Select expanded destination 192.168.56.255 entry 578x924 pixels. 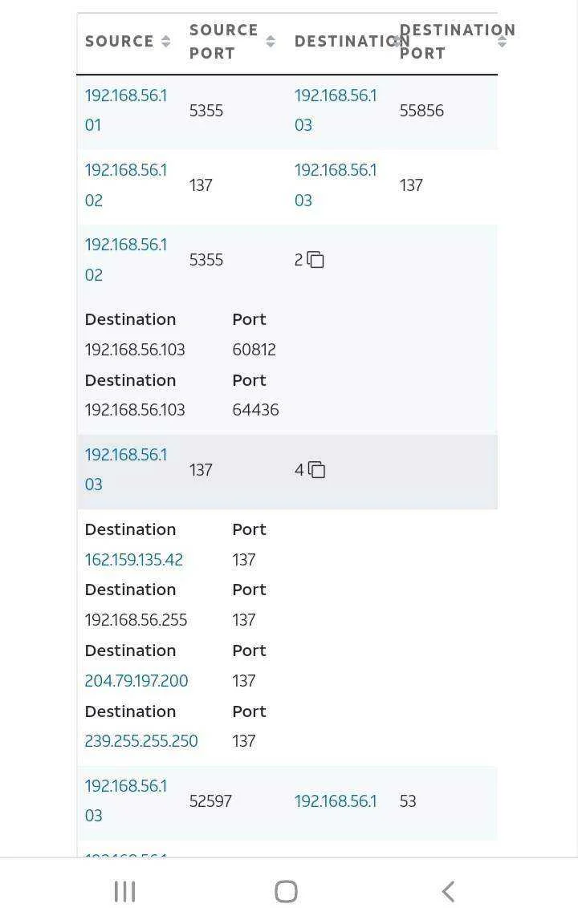136,620
